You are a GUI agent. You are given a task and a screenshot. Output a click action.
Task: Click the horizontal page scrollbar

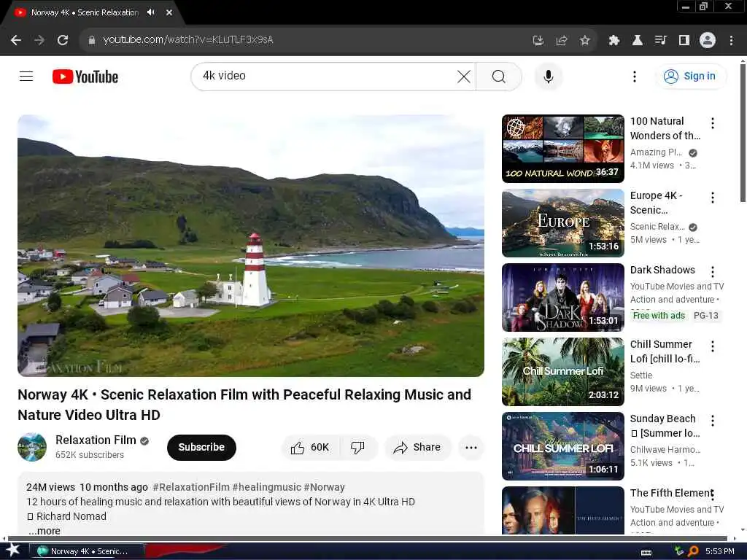pos(367,539)
